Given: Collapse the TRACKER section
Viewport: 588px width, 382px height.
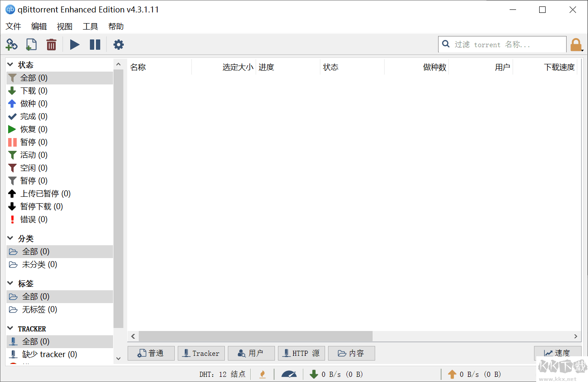Looking at the screenshot, I should click(9, 328).
